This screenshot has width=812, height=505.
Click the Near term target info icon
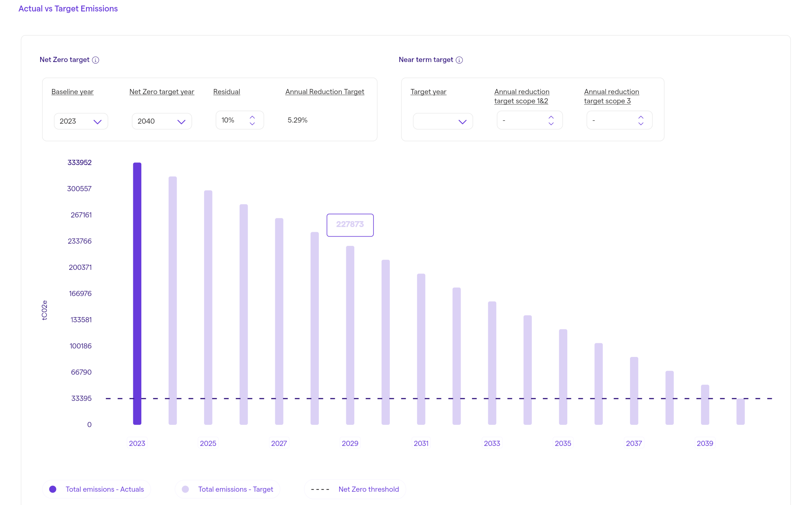coord(459,60)
